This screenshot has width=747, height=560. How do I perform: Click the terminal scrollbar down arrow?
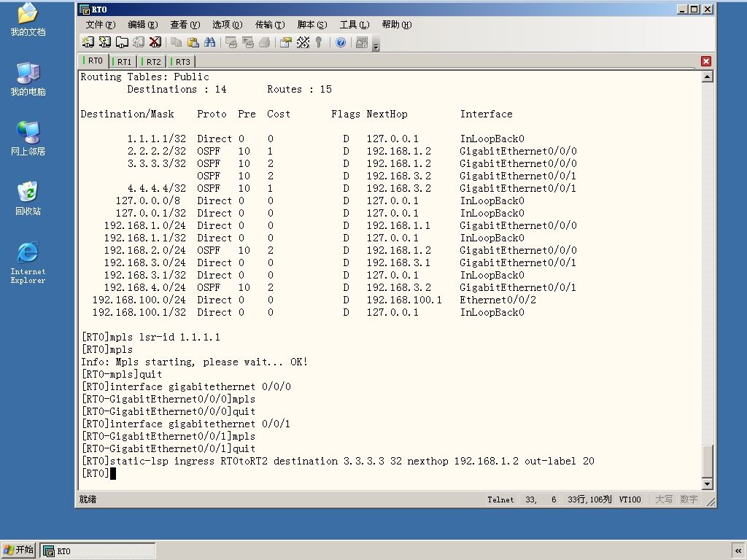(x=708, y=484)
